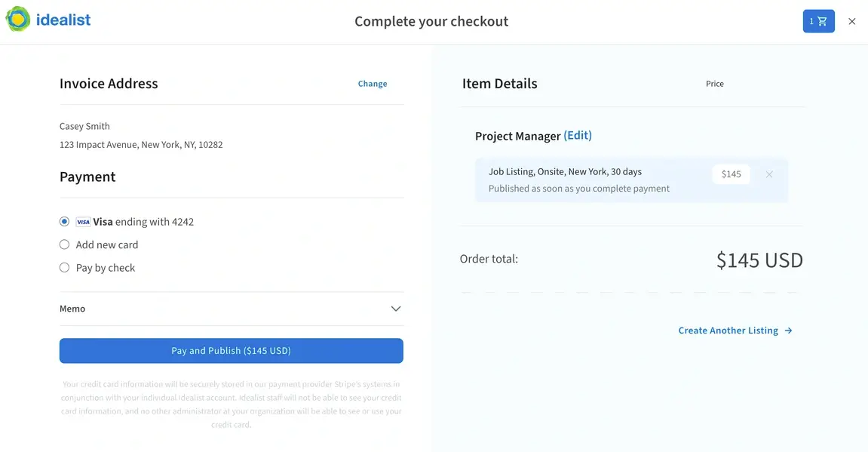Viewport: 868px width, 452px height.
Task: Choose Pay by check
Action: [64, 267]
